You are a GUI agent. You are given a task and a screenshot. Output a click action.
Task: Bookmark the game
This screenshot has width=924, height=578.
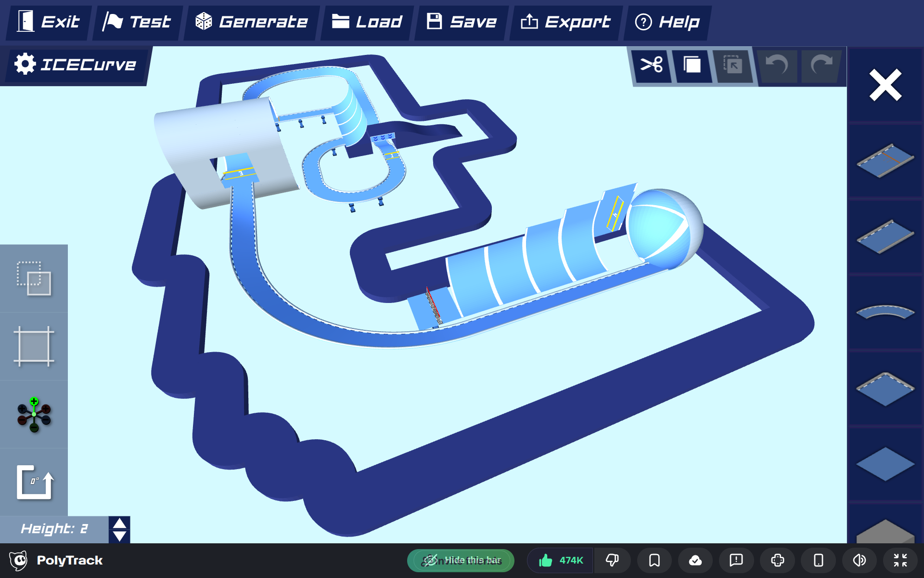[x=654, y=561]
